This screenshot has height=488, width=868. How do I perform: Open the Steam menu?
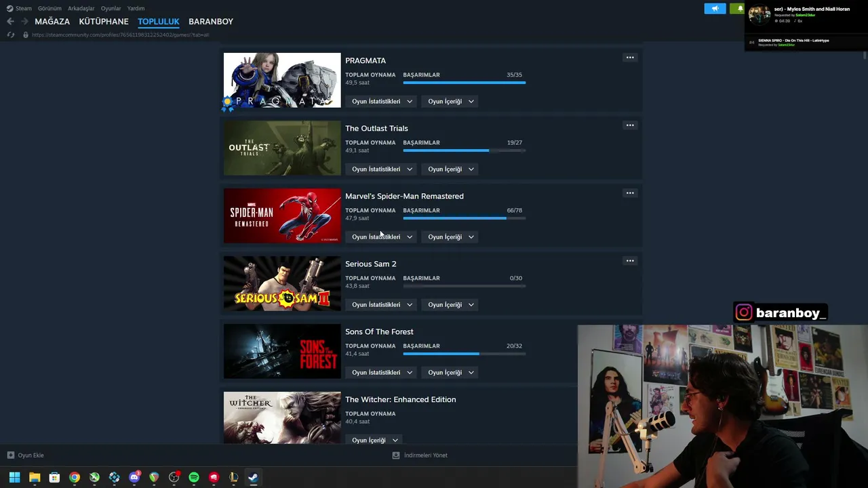point(24,9)
